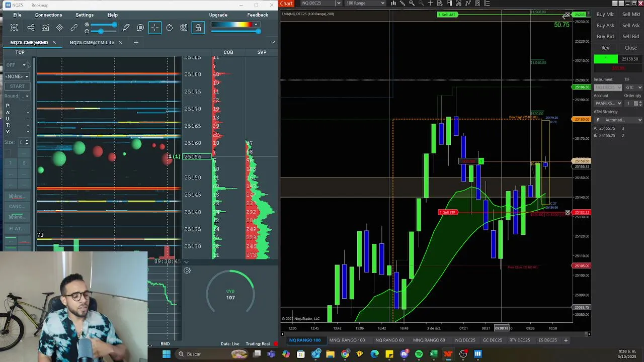
Task: Click the bar chart style icon in NinjaTrader
Action: pos(393,3)
